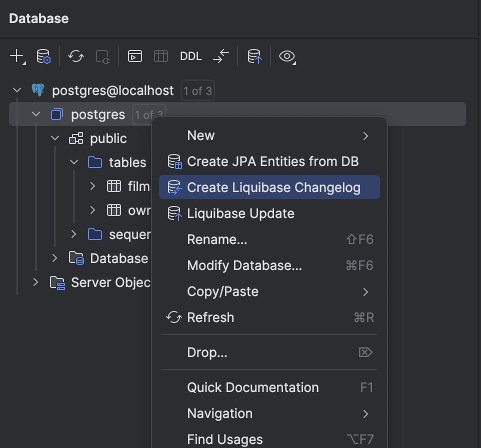
Task: Expand the sequences folder
Action: coord(73,234)
